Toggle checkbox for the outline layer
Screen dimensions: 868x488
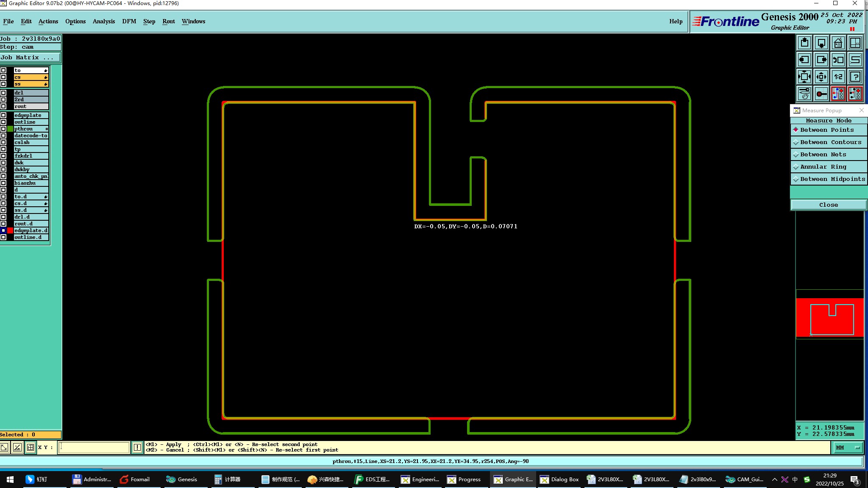point(3,122)
